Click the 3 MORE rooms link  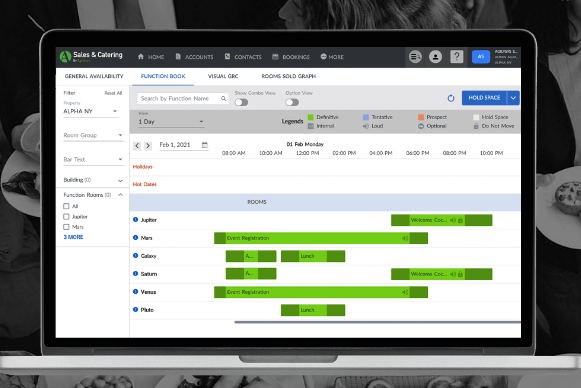pyautogui.click(x=73, y=237)
